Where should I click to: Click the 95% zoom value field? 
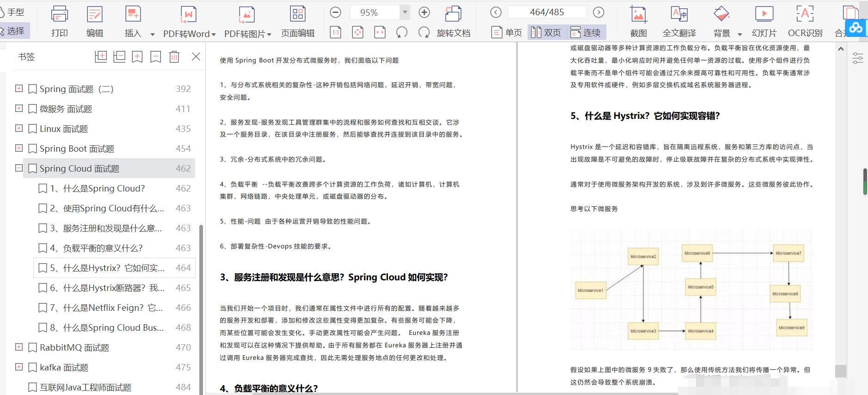coord(375,12)
